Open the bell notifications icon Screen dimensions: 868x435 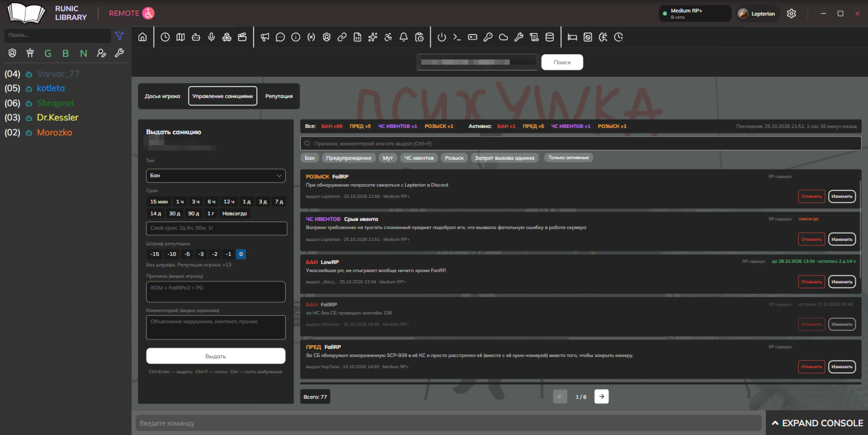(404, 37)
